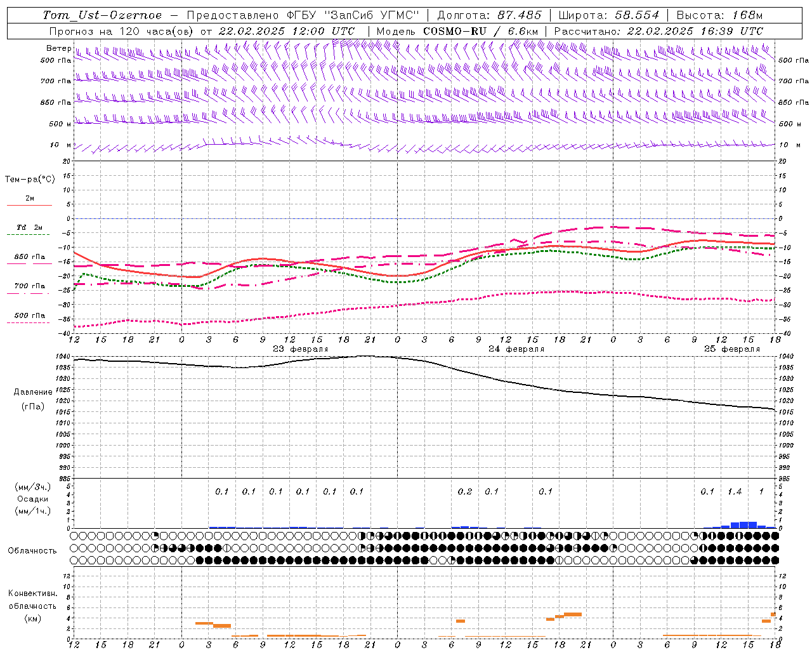Click the 23 февраля date label
The height and width of the screenshot is (650, 812).
point(301,349)
